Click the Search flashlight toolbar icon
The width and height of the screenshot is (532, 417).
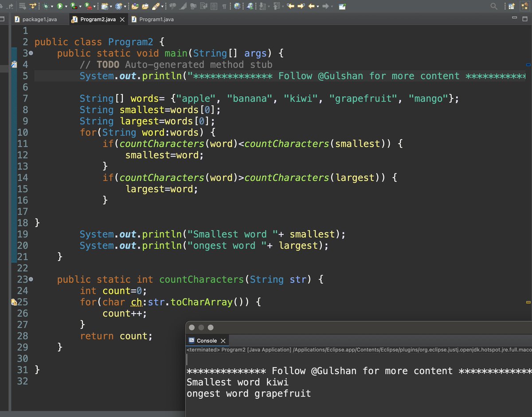(155, 6)
